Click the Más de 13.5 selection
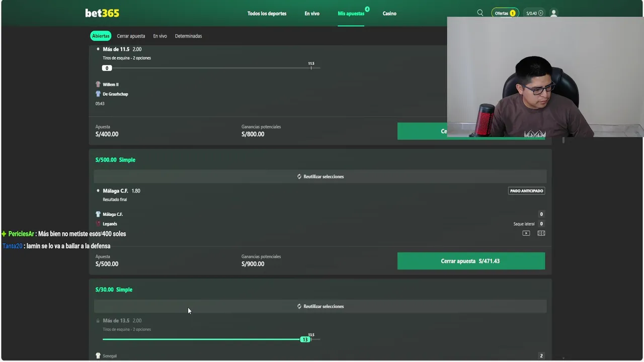This screenshot has width=644, height=362. point(122,321)
